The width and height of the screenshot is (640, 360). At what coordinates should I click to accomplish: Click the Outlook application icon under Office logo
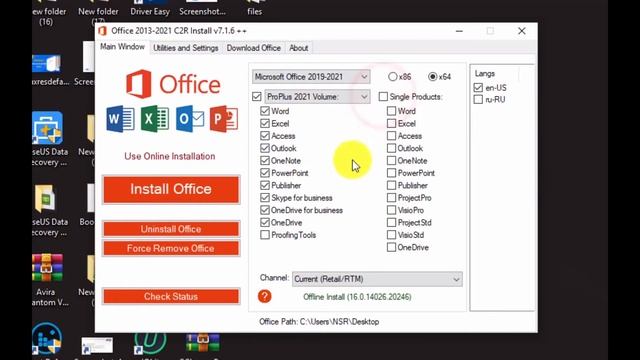[190, 119]
